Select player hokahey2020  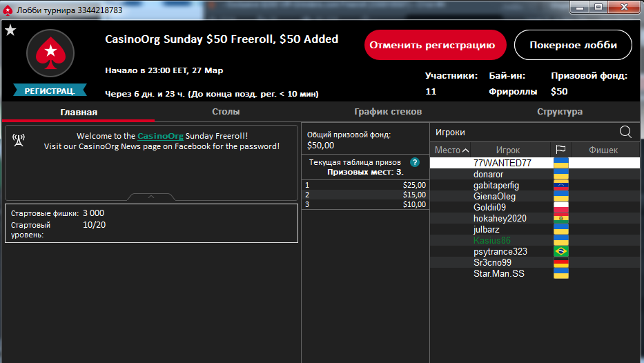[535, 219]
